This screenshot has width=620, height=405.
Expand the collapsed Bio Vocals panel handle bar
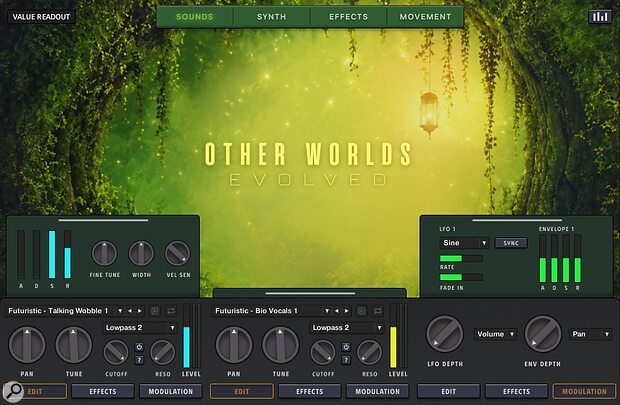[310, 293]
